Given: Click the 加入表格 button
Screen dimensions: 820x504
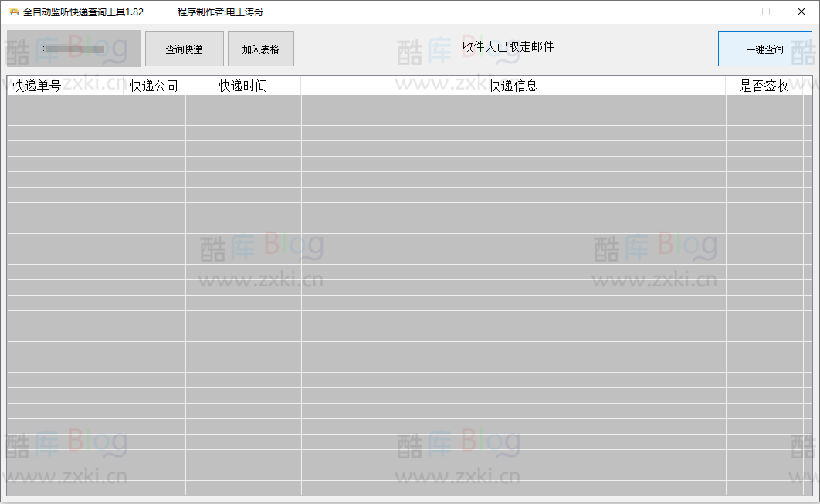Looking at the screenshot, I should click(x=260, y=48).
